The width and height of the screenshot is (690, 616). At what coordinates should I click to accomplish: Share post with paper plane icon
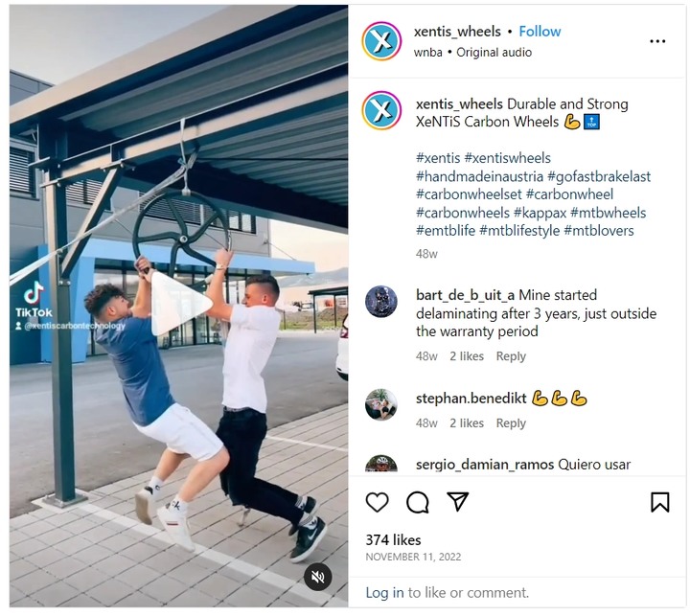coord(458,501)
